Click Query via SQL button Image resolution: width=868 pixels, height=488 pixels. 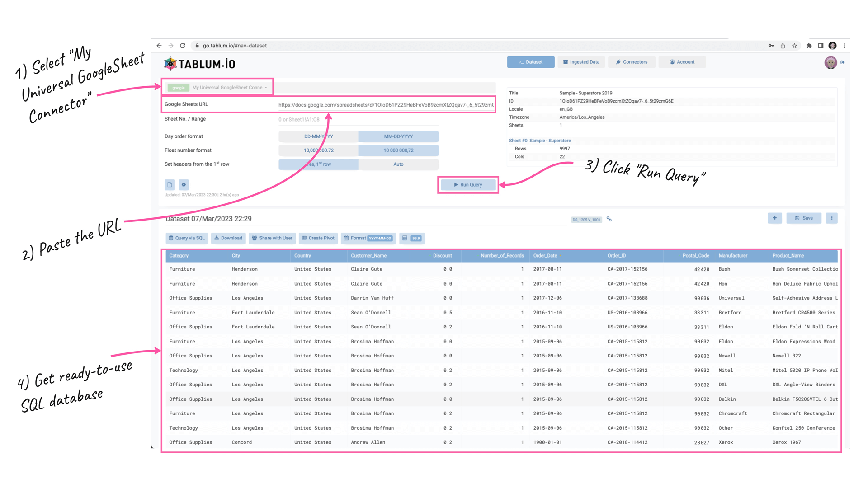click(187, 238)
